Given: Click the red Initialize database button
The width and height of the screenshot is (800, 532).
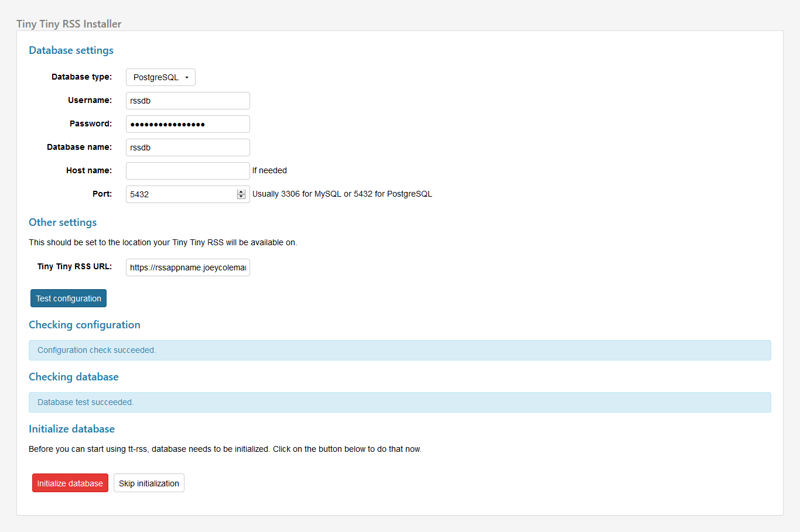Looking at the screenshot, I should (70, 483).
